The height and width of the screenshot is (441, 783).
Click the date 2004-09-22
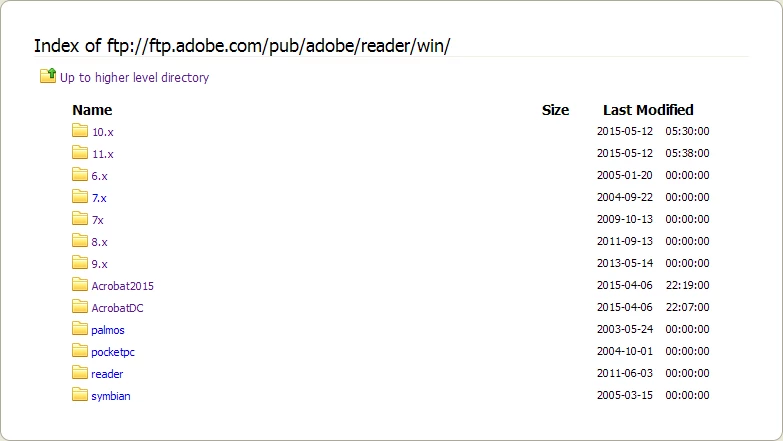[x=625, y=197]
